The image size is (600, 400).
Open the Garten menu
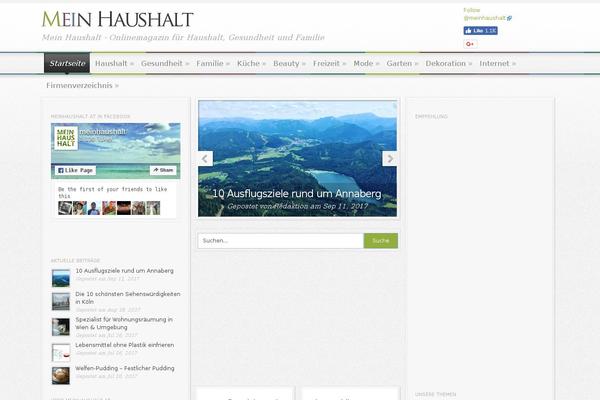click(402, 64)
